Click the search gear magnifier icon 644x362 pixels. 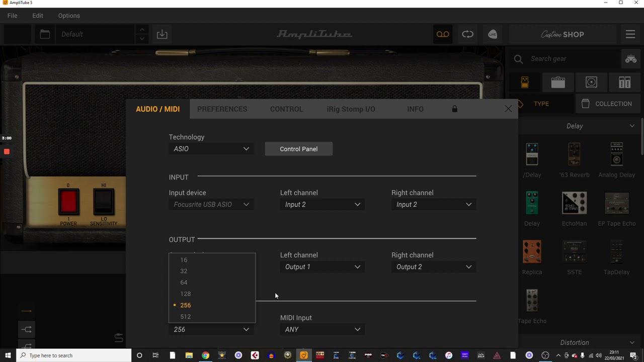tap(518, 59)
